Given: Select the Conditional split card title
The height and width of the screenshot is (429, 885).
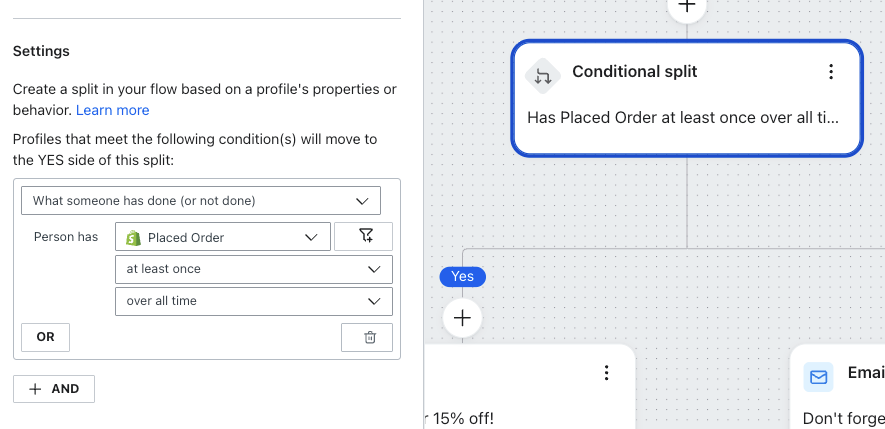Looking at the screenshot, I should [x=634, y=72].
